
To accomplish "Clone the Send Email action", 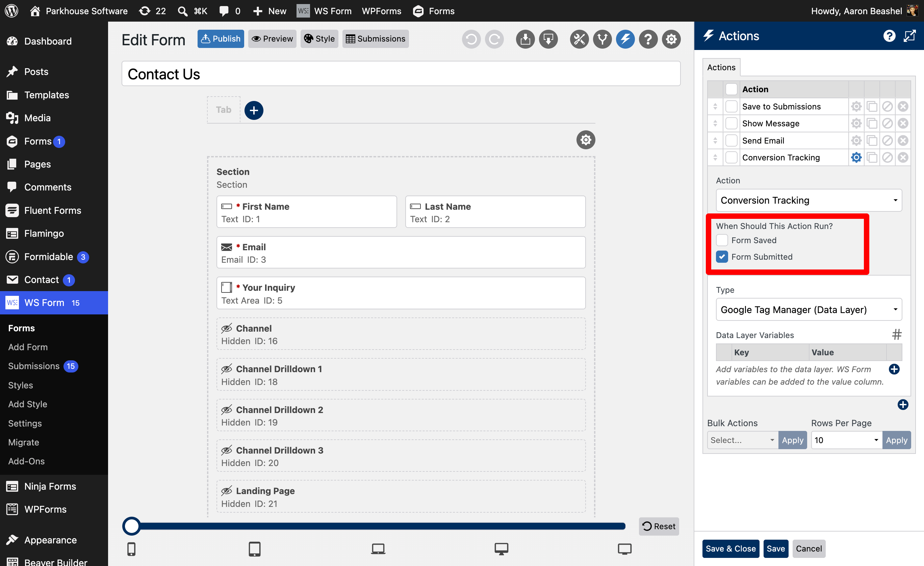I will pyautogui.click(x=872, y=141).
